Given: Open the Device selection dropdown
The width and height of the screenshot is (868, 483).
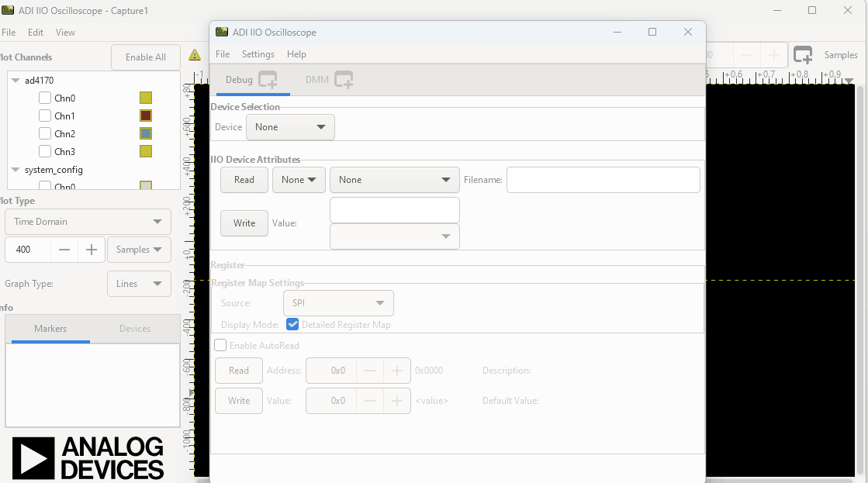Looking at the screenshot, I should (x=290, y=127).
